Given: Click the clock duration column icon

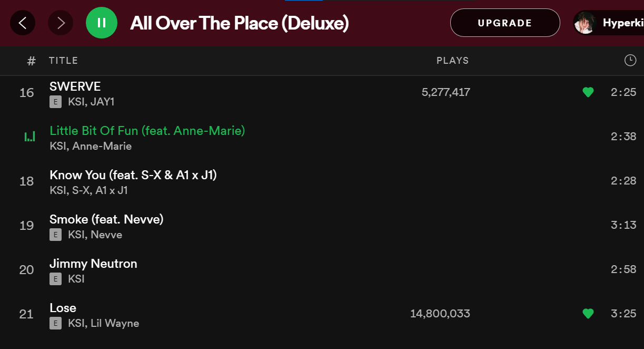Looking at the screenshot, I should tap(630, 61).
